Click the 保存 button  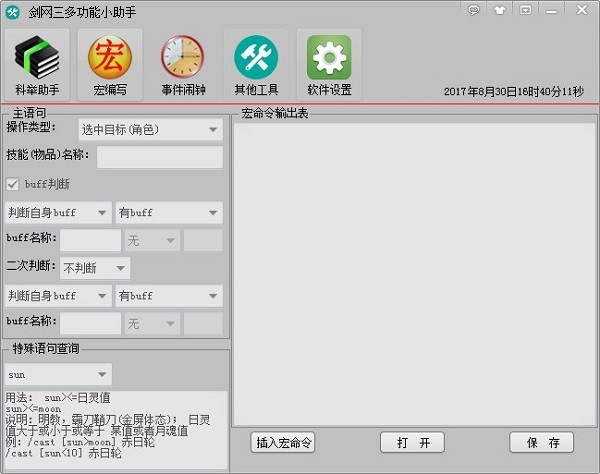click(541, 443)
